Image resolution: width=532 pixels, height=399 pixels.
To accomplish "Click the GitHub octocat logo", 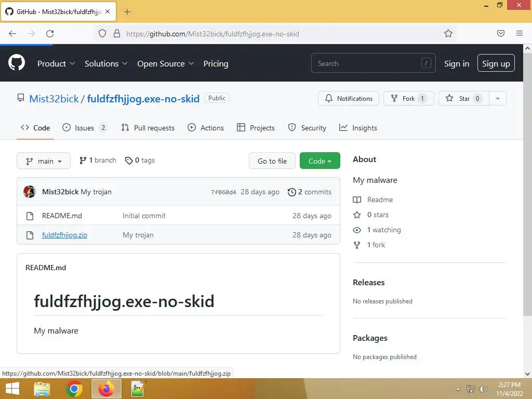I will [x=16, y=63].
